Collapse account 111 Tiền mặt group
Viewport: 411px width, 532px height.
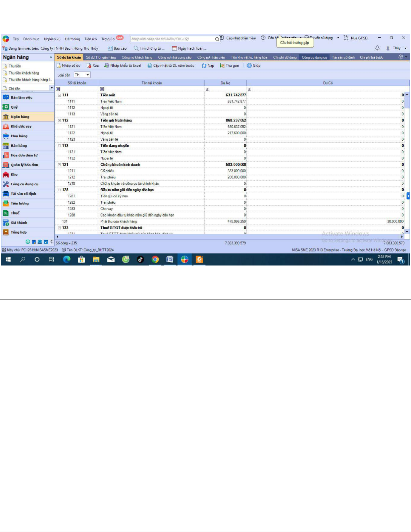click(x=59, y=95)
